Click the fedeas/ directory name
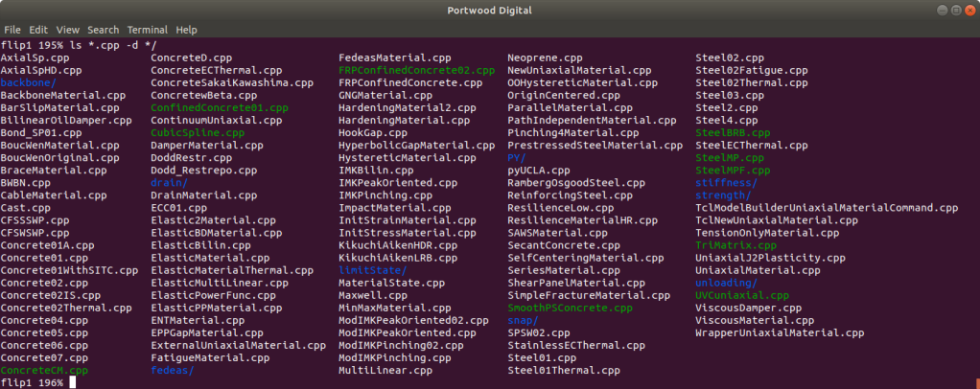 [173, 370]
